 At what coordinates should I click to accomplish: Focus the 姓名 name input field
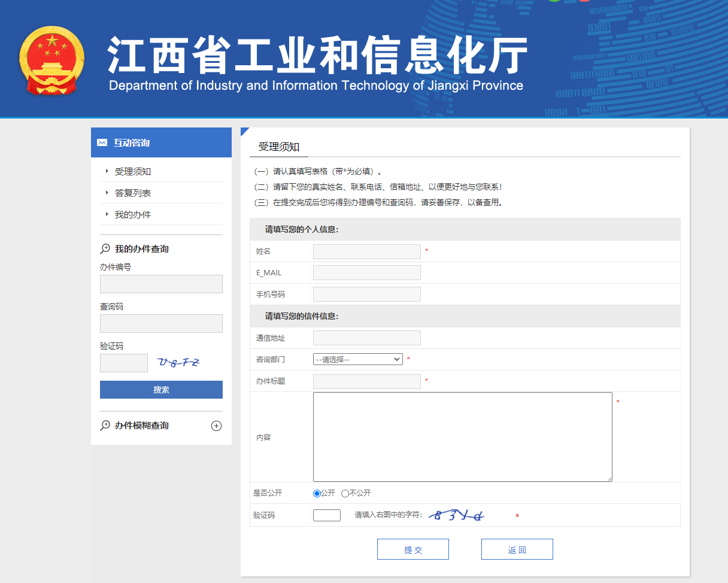(x=366, y=251)
